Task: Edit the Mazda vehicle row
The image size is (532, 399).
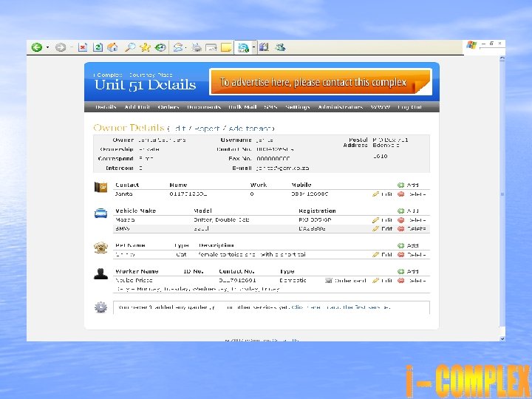Action: [383, 220]
